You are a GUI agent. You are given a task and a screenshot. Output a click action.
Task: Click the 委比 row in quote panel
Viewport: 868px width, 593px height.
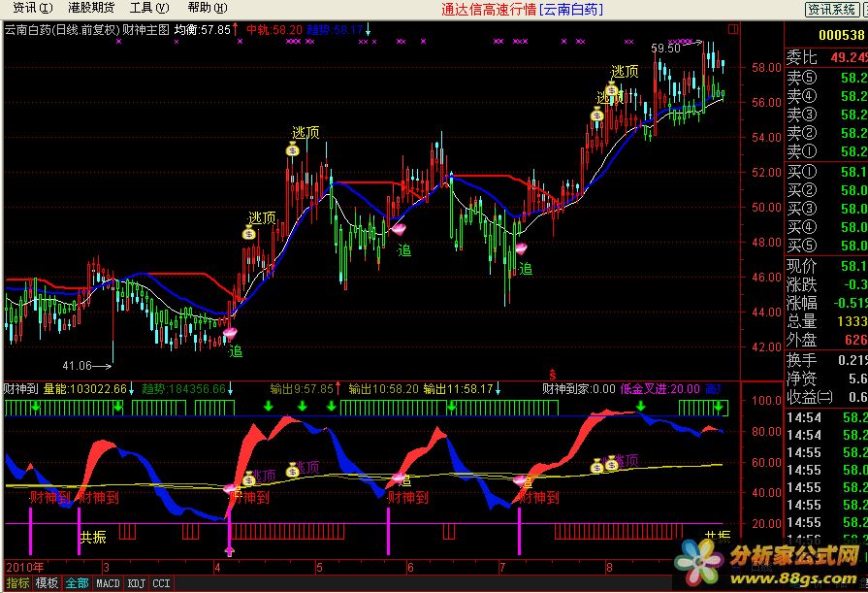[826, 57]
